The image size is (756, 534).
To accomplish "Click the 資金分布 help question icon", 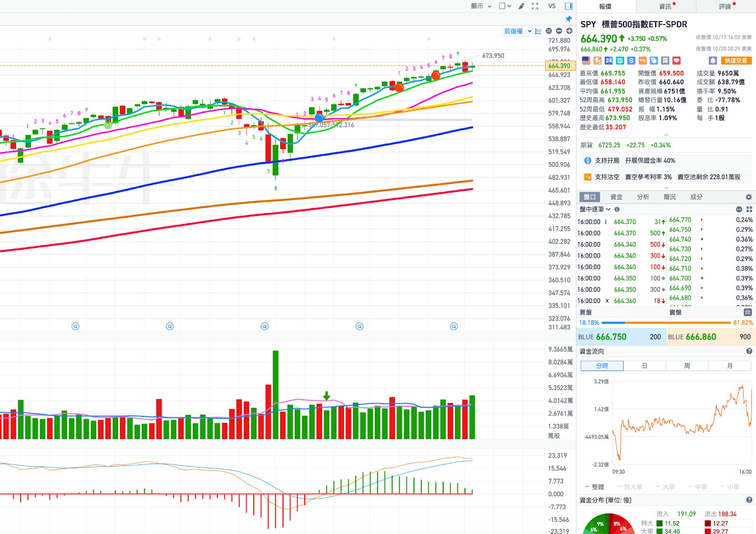I will (749, 500).
